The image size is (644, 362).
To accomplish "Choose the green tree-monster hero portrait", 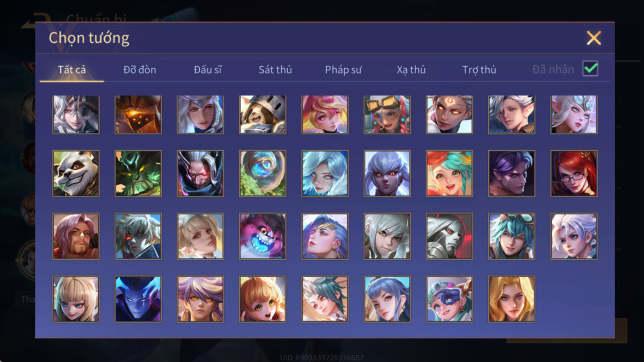I will (138, 173).
